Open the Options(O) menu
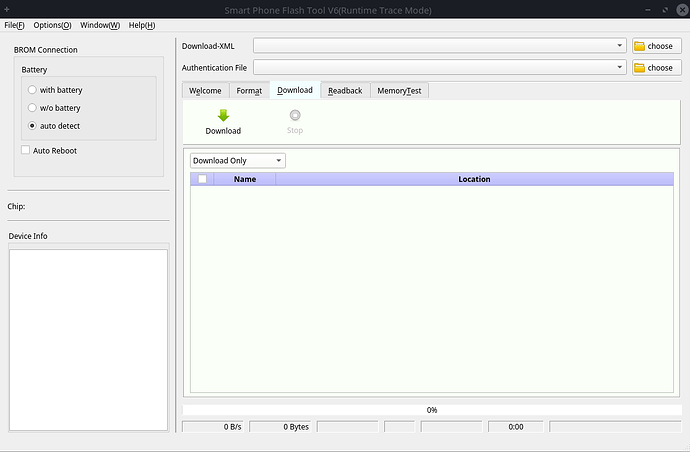 coord(52,25)
